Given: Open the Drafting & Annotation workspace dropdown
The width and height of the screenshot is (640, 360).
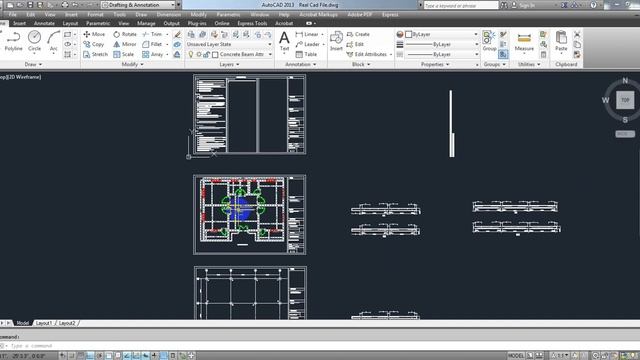Looking at the screenshot, I should tap(139, 5).
